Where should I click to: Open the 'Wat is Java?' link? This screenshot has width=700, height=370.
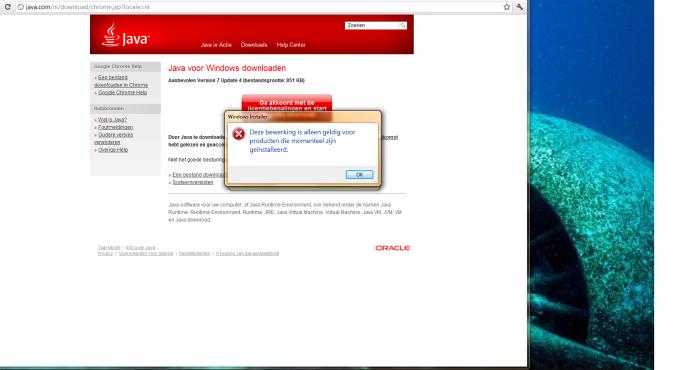coord(112,120)
